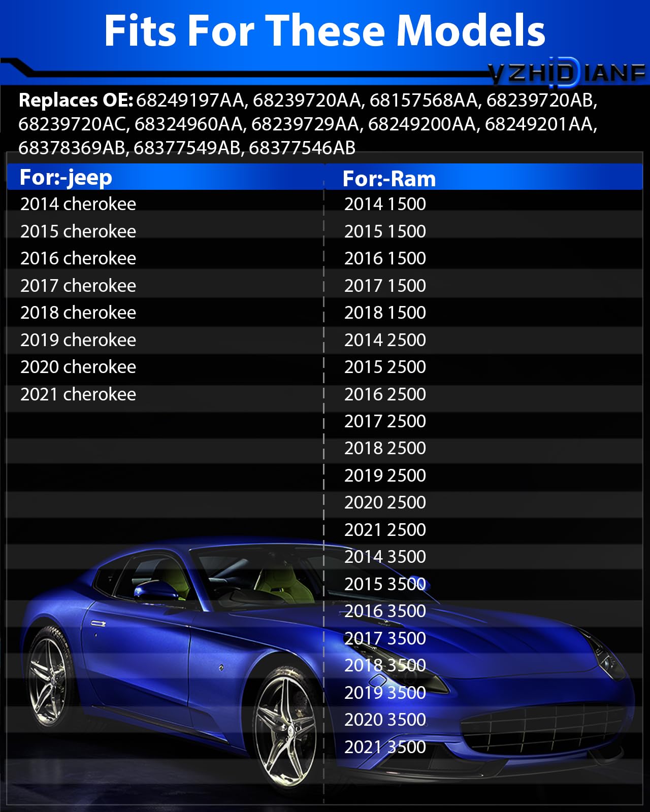Click OE number 68378369AB
This screenshot has width=650, height=812.
[73, 148]
